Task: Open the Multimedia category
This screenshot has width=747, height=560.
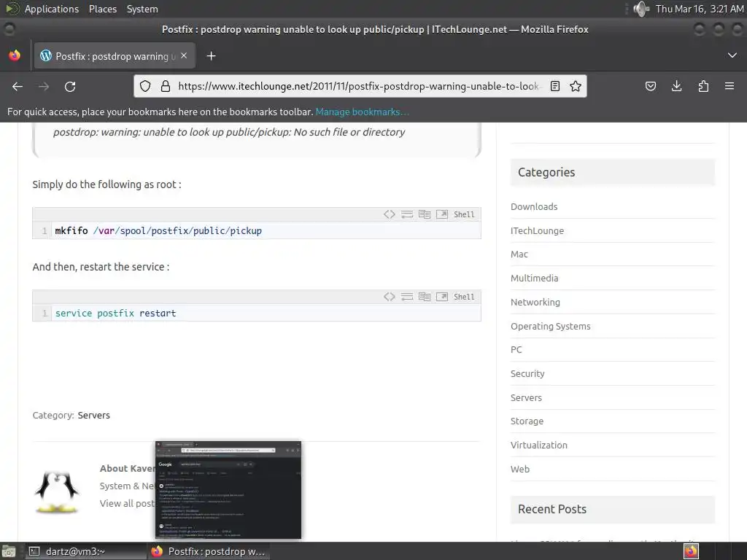Action: pyautogui.click(x=535, y=278)
